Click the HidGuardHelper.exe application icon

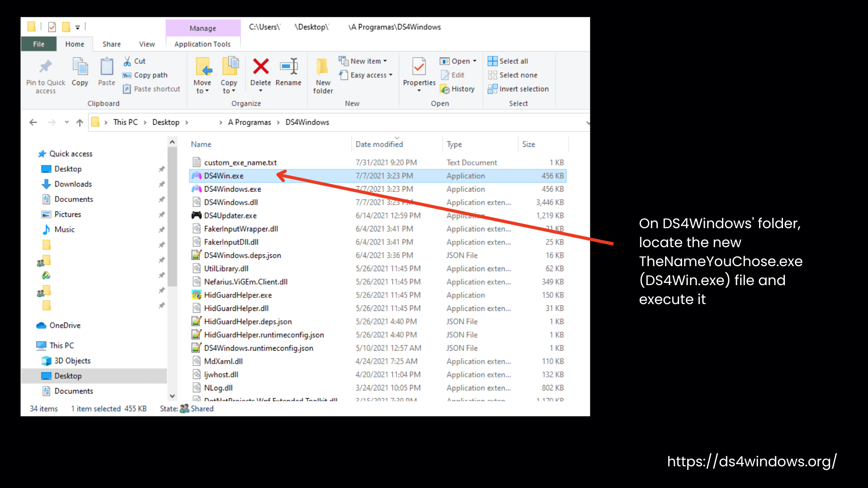(x=196, y=295)
